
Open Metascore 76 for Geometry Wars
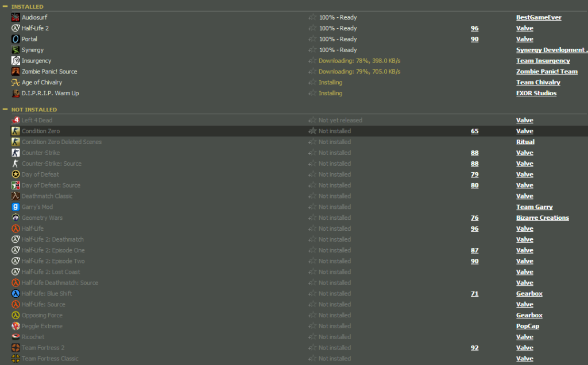click(x=475, y=218)
